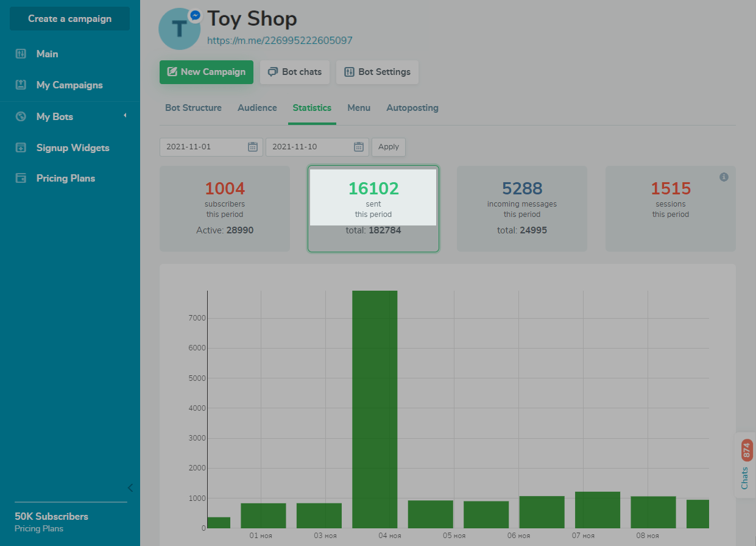Click the Signup Widgets sidebar icon

click(x=21, y=147)
